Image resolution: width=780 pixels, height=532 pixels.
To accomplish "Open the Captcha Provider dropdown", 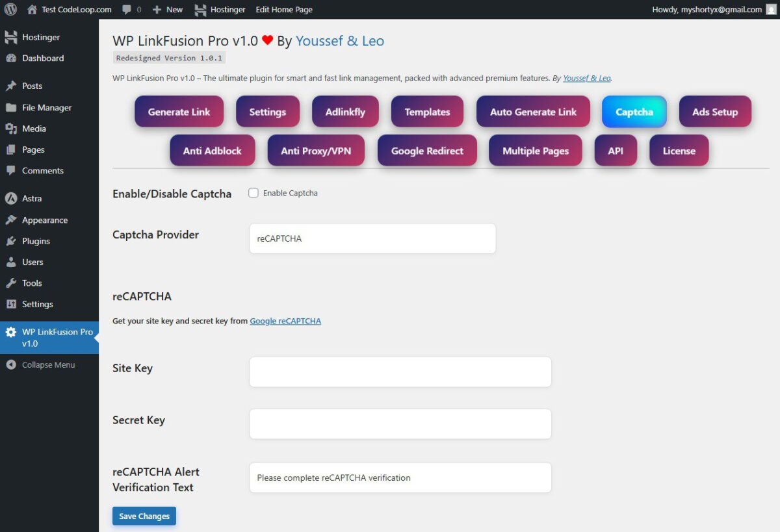I will (372, 238).
